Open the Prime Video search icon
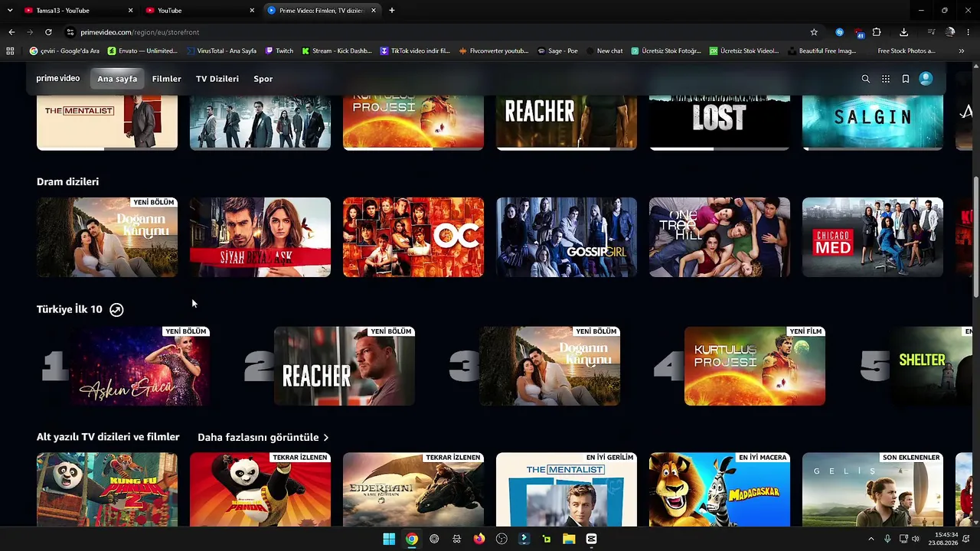980x551 pixels. [x=866, y=79]
